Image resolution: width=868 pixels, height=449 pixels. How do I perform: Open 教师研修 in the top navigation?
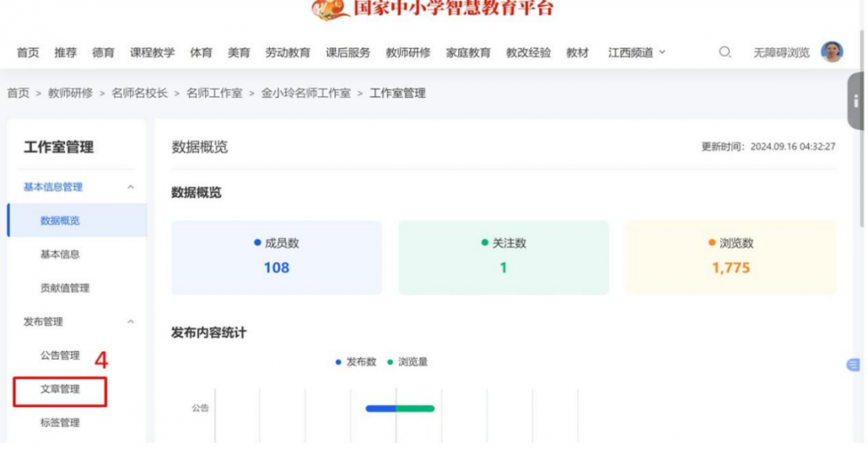click(x=408, y=53)
